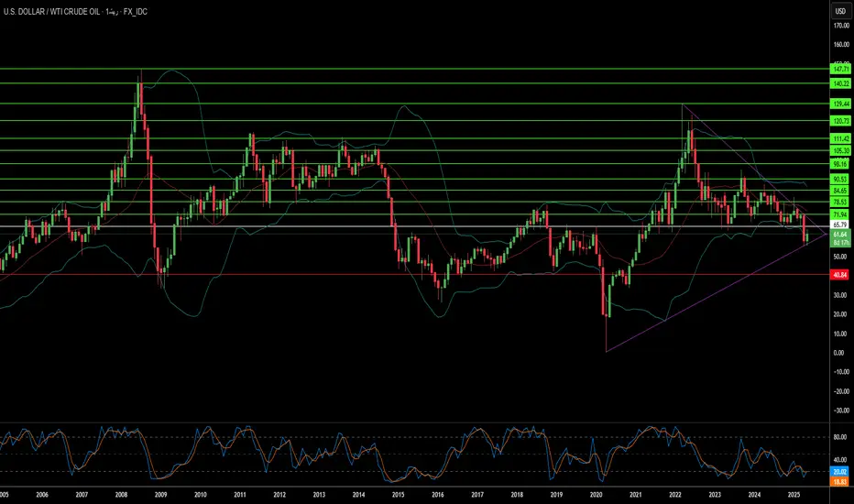Click the white 65.79 price label
This screenshot has height=504, width=854.
(841, 225)
